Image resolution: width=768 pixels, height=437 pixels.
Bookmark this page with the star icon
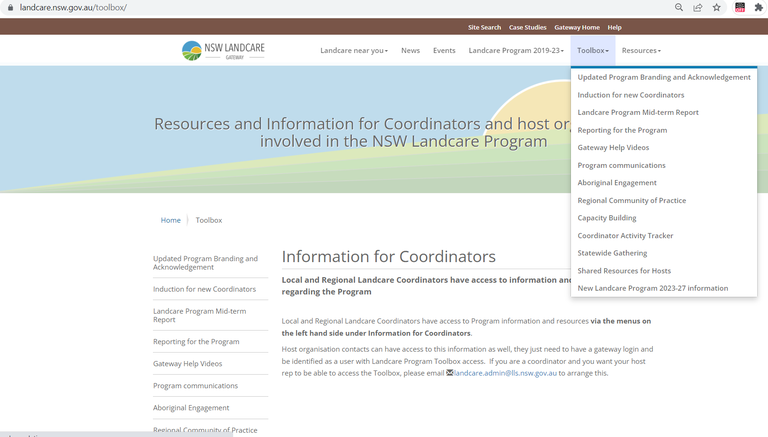(x=717, y=7)
